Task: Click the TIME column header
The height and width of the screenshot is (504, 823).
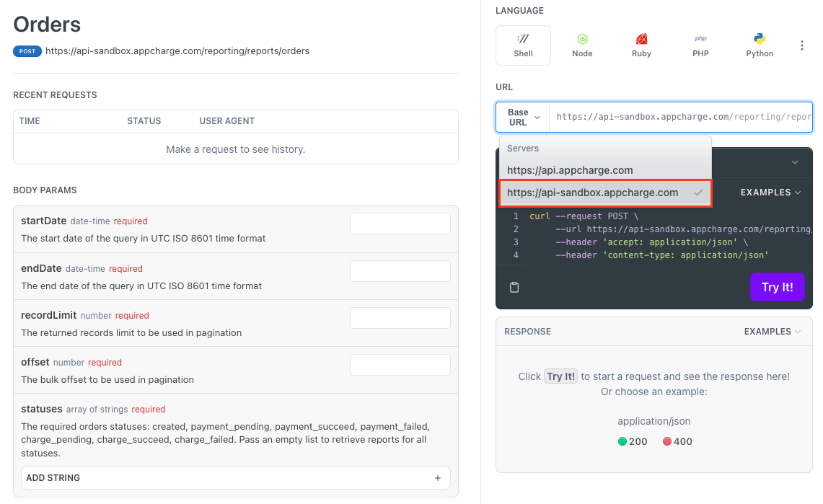Action: [30, 121]
